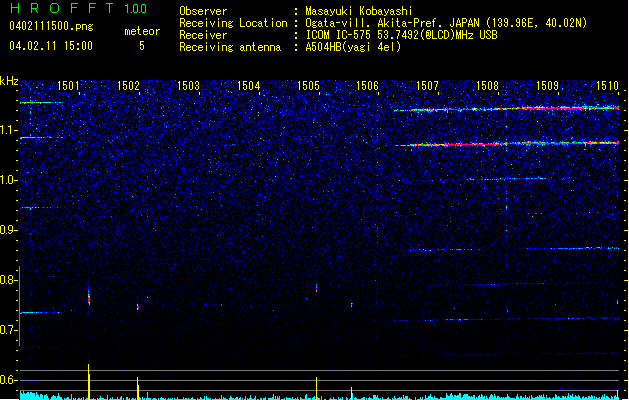Click the 1501 time axis label
Image resolution: width=629 pixels, height=400 pixels.
tap(68, 85)
